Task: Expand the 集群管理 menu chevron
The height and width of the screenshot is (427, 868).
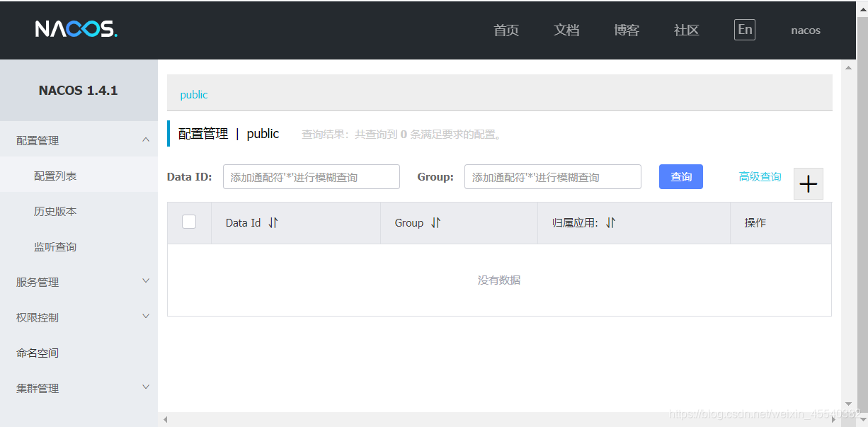Action: coord(146,387)
